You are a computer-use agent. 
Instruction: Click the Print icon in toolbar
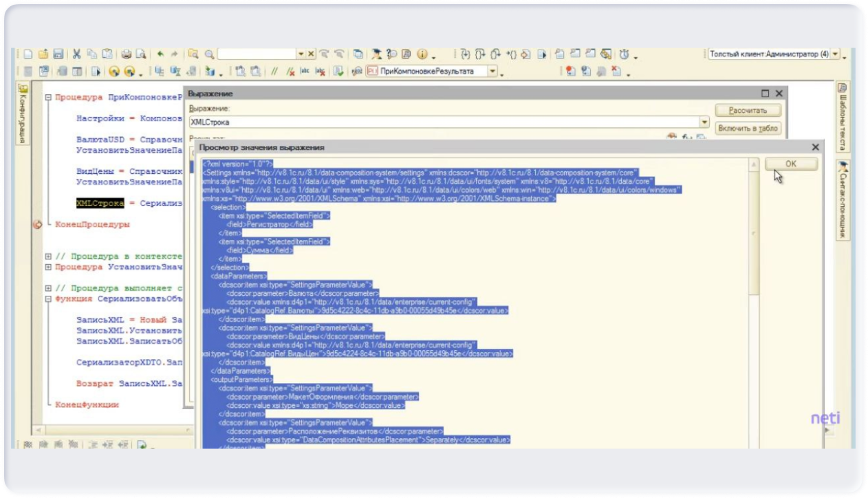click(127, 54)
